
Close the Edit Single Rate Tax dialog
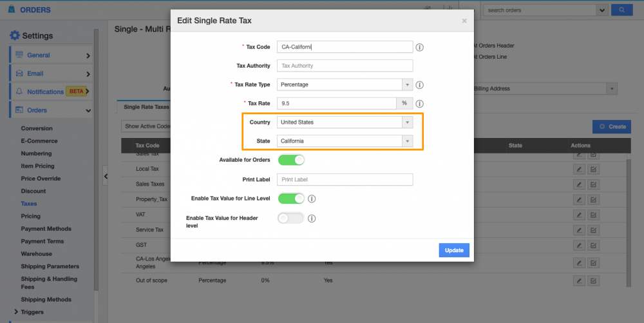pyautogui.click(x=464, y=21)
